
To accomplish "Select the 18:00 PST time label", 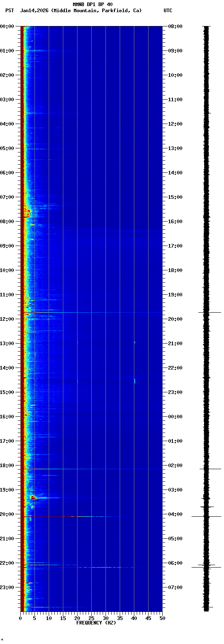I will coord(7,466).
